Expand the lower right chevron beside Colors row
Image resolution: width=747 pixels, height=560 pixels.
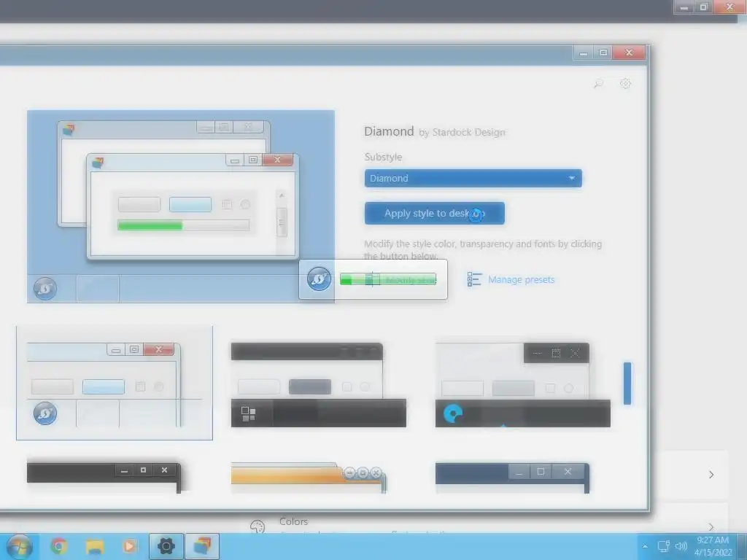tap(711, 526)
